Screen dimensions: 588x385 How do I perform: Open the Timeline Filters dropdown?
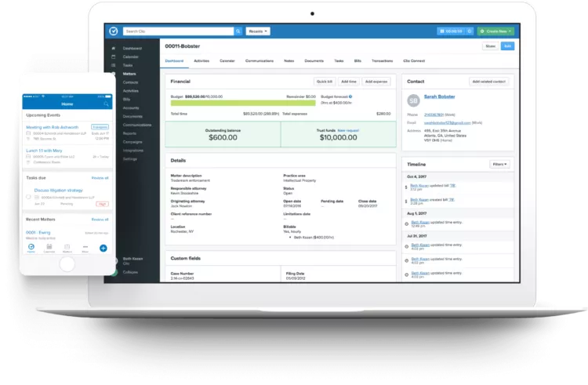[499, 164]
